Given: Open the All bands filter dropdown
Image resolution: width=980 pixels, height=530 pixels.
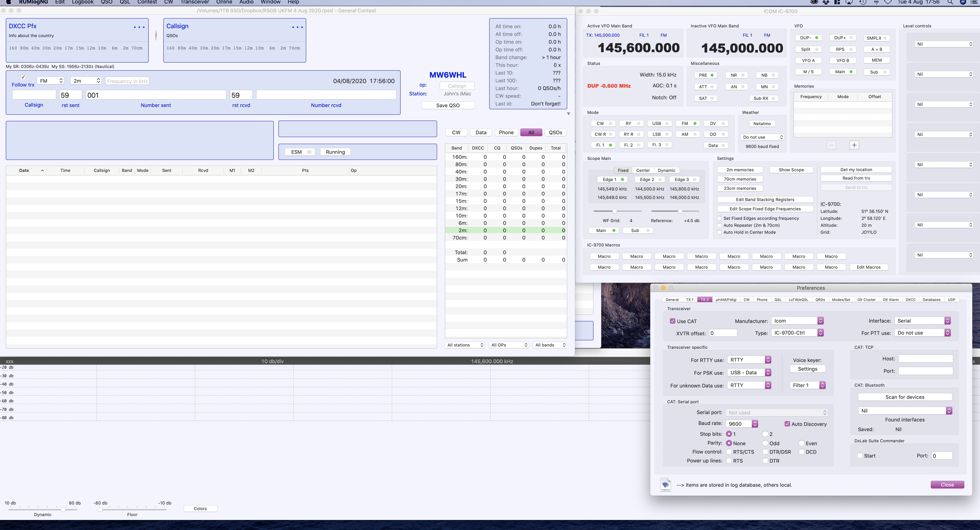Looking at the screenshot, I should 550,345.
